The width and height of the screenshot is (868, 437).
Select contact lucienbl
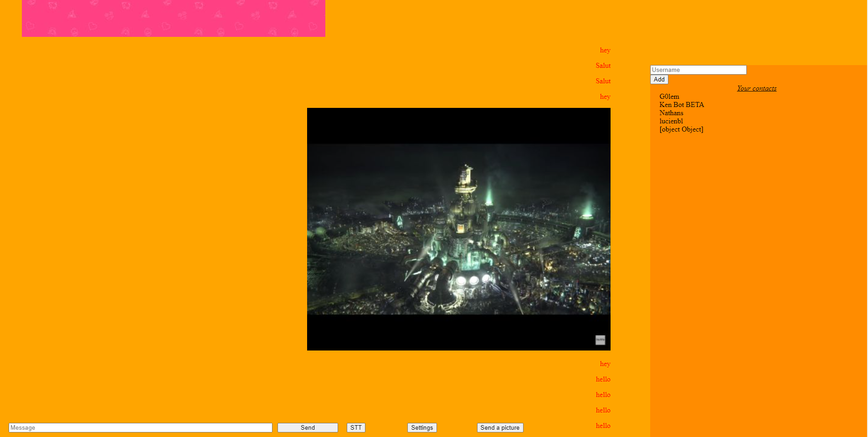[x=671, y=121]
